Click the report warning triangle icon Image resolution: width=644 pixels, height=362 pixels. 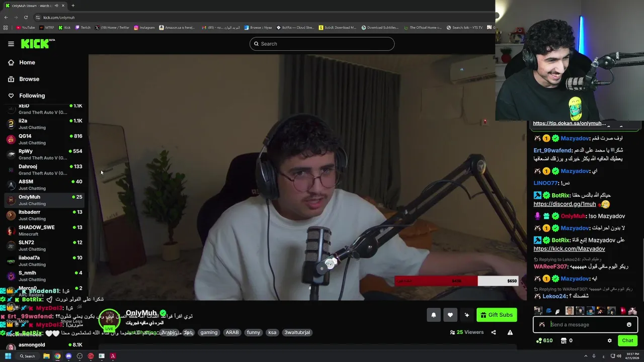pos(510,332)
